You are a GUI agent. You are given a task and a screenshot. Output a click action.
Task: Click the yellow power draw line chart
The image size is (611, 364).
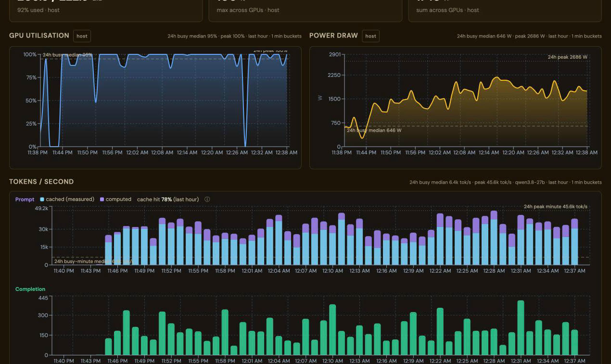pyautogui.click(x=466, y=100)
